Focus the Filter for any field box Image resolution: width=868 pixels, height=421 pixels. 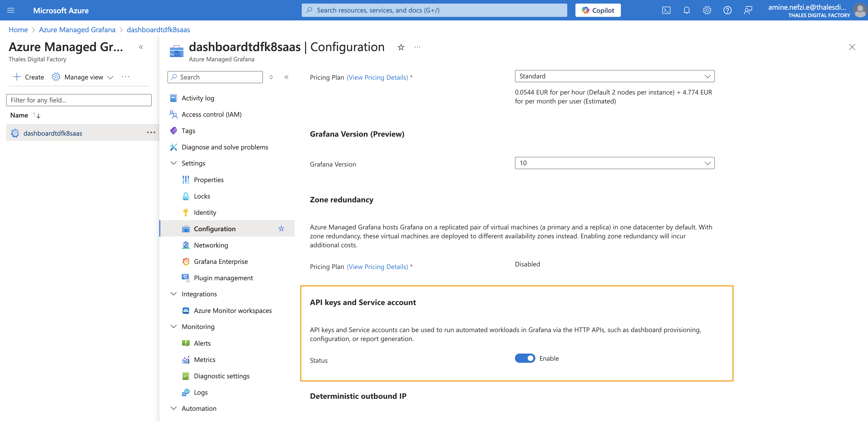pyautogui.click(x=79, y=100)
